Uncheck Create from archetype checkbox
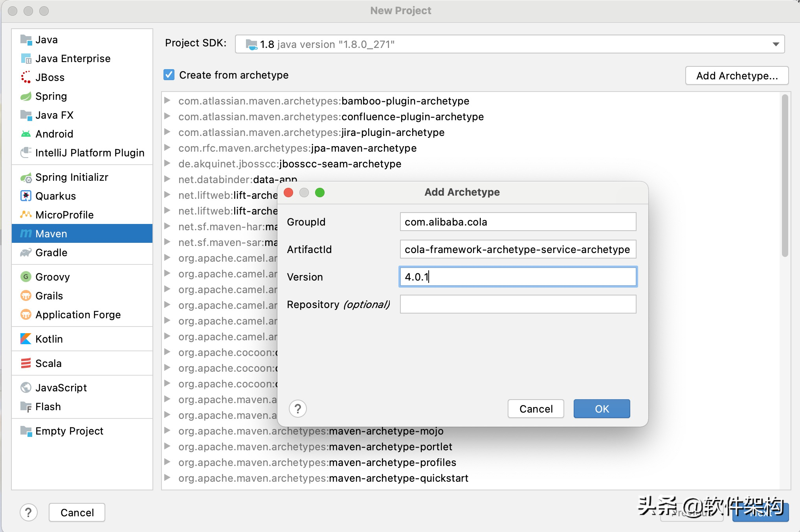The image size is (800, 532). (x=169, y=75)
